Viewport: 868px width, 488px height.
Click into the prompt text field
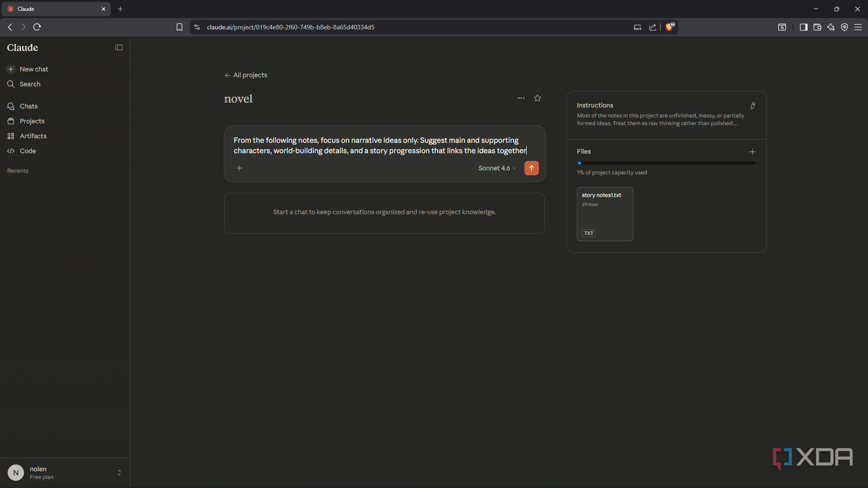coord(380,145)
